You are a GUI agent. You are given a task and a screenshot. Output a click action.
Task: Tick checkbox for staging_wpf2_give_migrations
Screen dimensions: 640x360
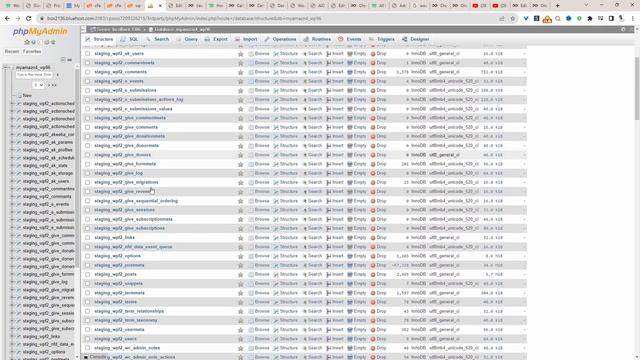[87, 182]
